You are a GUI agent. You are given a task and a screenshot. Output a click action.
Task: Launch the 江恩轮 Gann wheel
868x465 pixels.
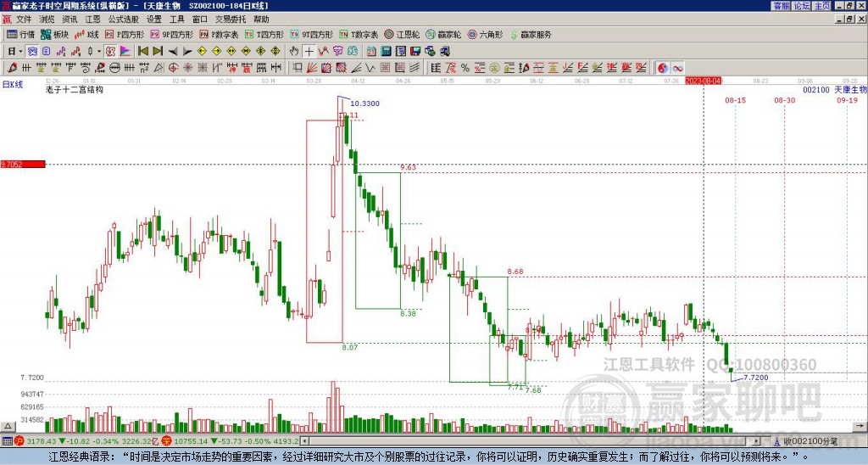(x=402, y=34)
